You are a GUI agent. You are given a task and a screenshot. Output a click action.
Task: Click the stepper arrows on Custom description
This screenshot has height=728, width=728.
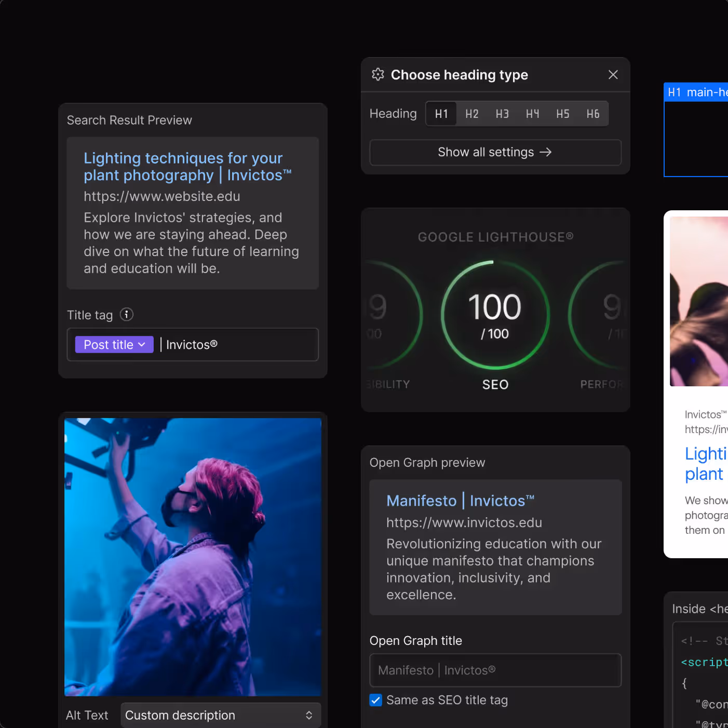tap(309, 715)
